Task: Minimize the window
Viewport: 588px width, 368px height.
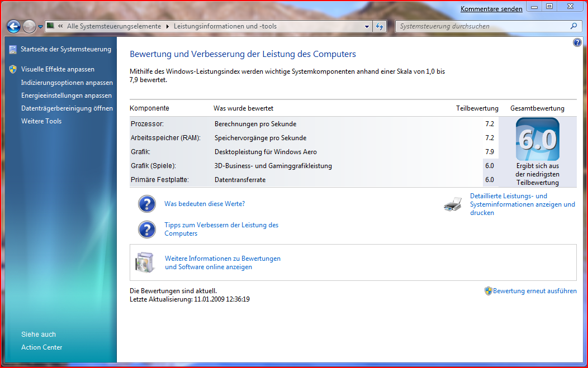Action: 534,7
